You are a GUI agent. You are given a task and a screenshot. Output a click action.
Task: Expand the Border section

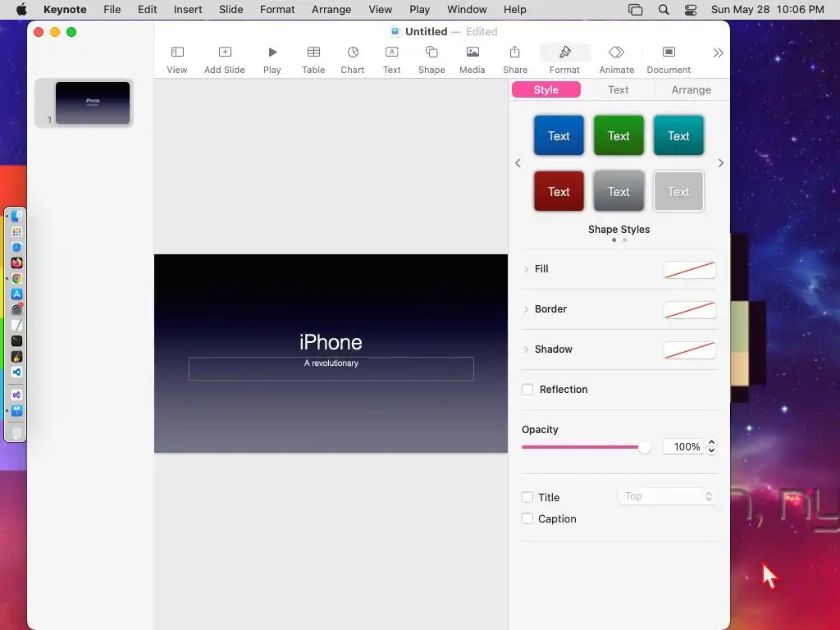pyautogui.click(x=526, y=309)
